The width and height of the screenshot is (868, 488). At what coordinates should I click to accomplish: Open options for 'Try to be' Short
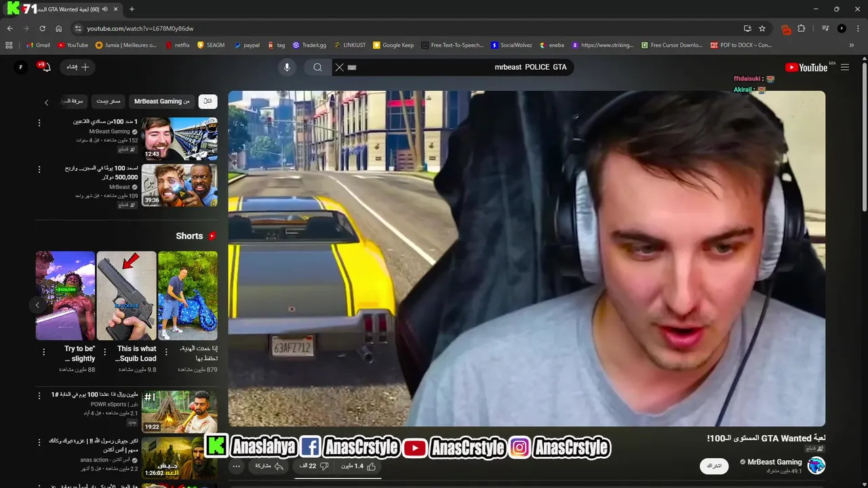coord(44,352)
